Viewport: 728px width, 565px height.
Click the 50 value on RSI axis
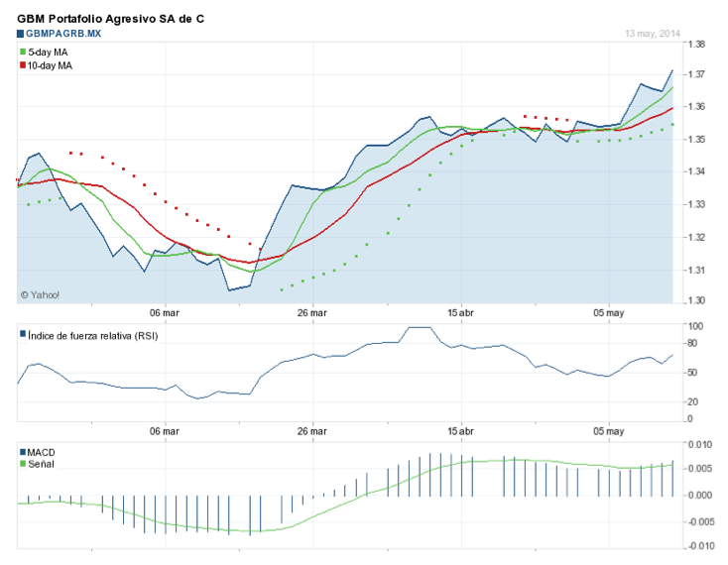(692, 373)
